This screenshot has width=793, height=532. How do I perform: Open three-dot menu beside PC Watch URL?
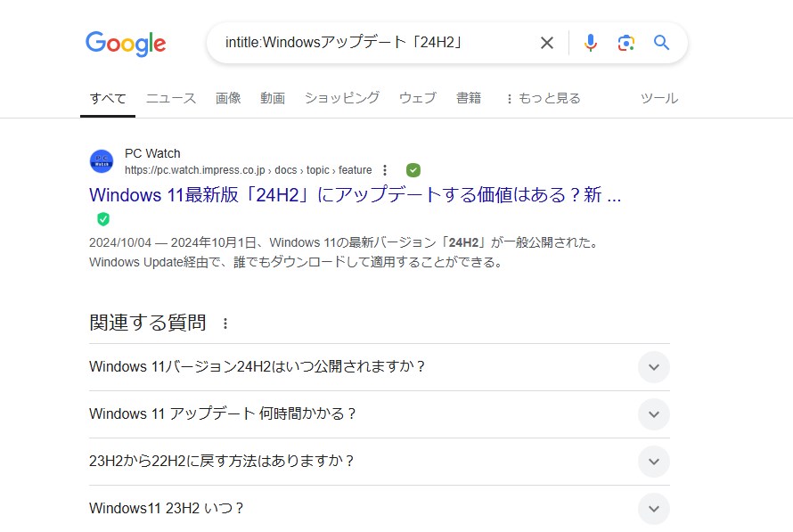(385, 170)
